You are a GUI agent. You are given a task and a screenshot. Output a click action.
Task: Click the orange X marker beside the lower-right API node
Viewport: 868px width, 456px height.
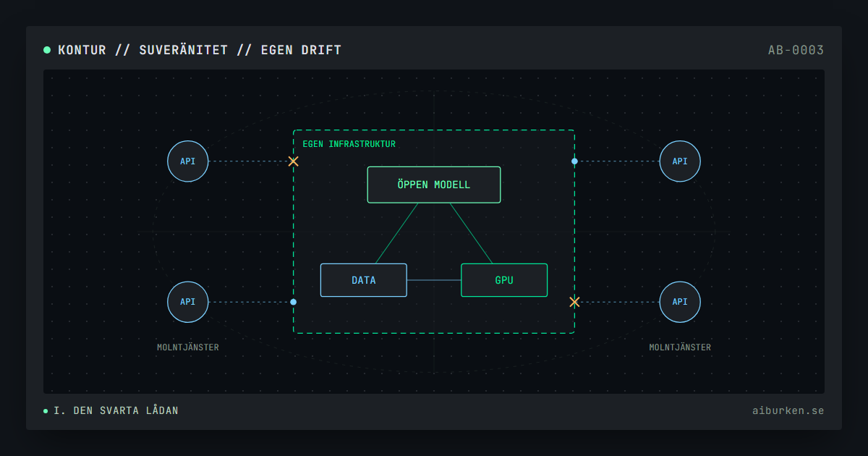(574, 302)
